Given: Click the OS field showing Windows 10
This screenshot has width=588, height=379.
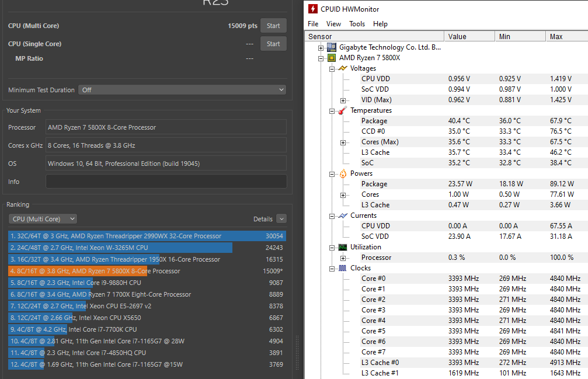Looking at the screenshot, I should (x=166, y=164).
